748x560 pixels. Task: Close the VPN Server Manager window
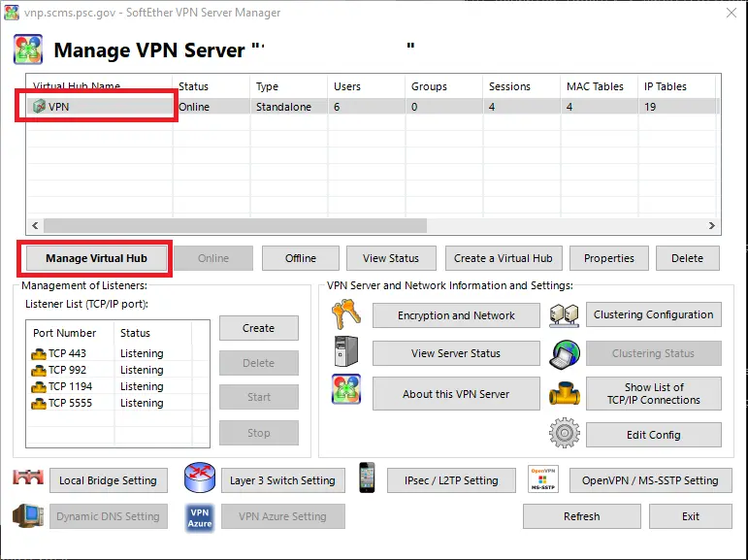[x=732, y=13]
